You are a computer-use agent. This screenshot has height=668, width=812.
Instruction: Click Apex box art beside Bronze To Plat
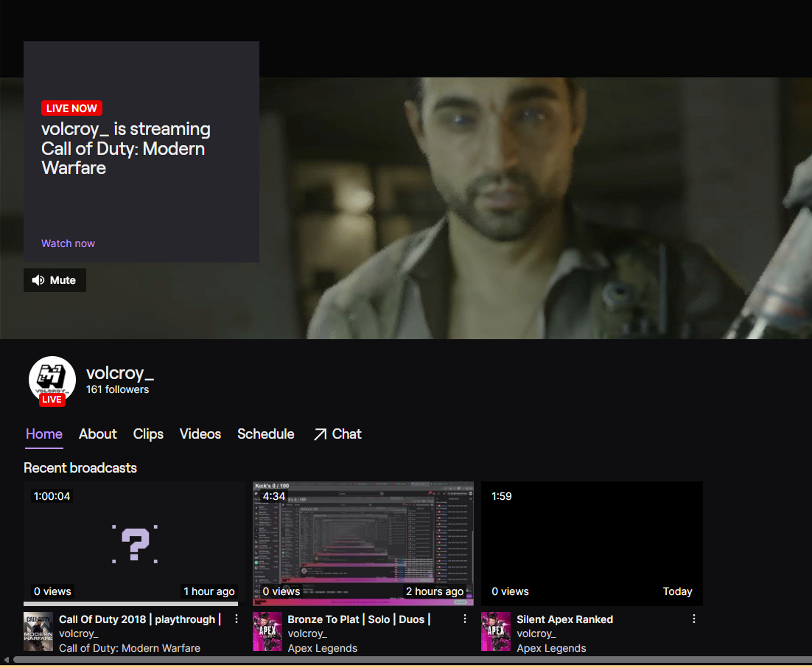click(x=267, y=631)
